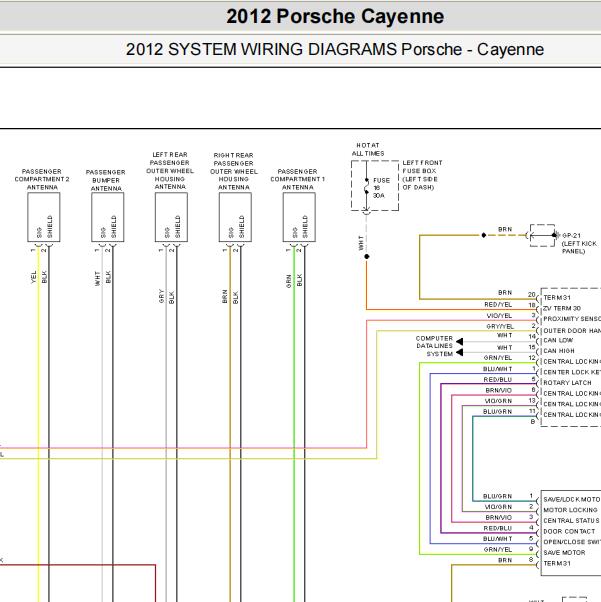601x602 pixels.
Task: Click the "SAVE/LOCK MOTO" pin label
Action: coord(571,499)
